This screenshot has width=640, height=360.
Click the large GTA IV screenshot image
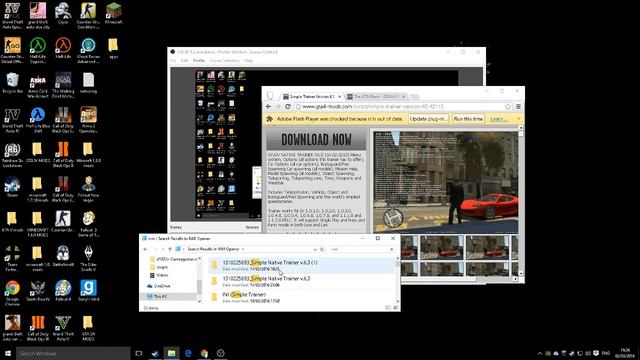coord(445,182)
